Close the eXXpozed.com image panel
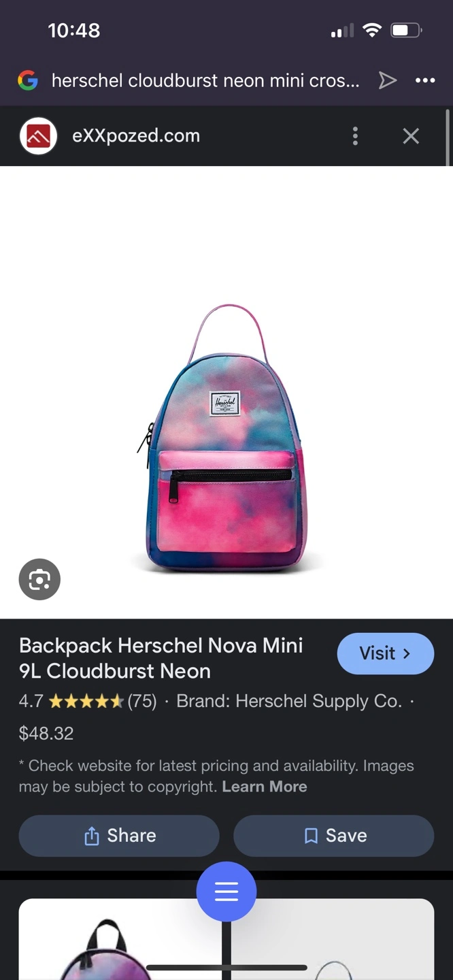Viewport: 453px width, 980px height. [x=411, y=136]
